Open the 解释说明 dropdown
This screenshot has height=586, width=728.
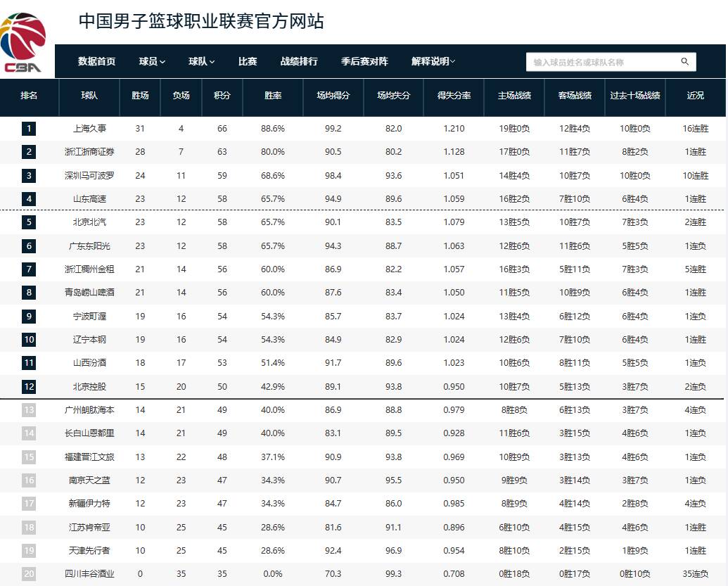click(x=433, y=62)
